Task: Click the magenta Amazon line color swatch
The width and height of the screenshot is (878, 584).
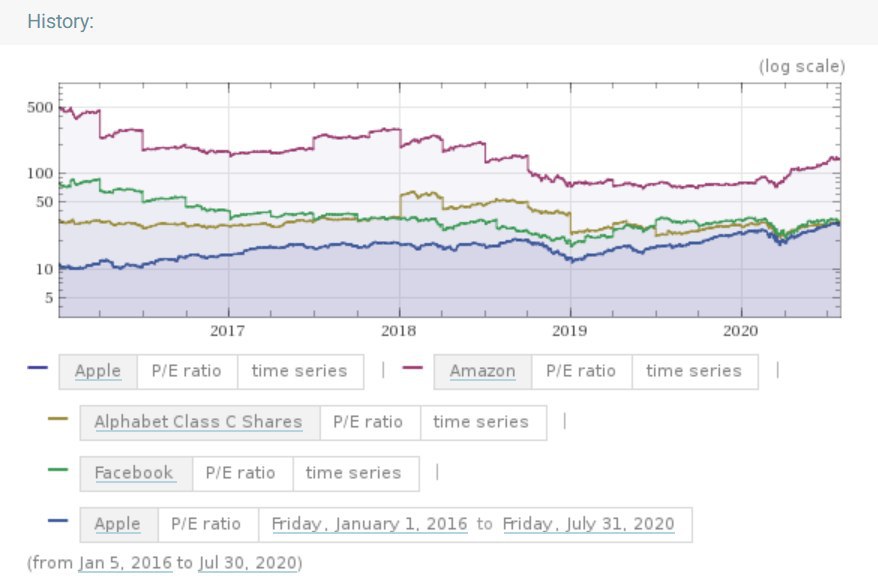Action: 413,368
